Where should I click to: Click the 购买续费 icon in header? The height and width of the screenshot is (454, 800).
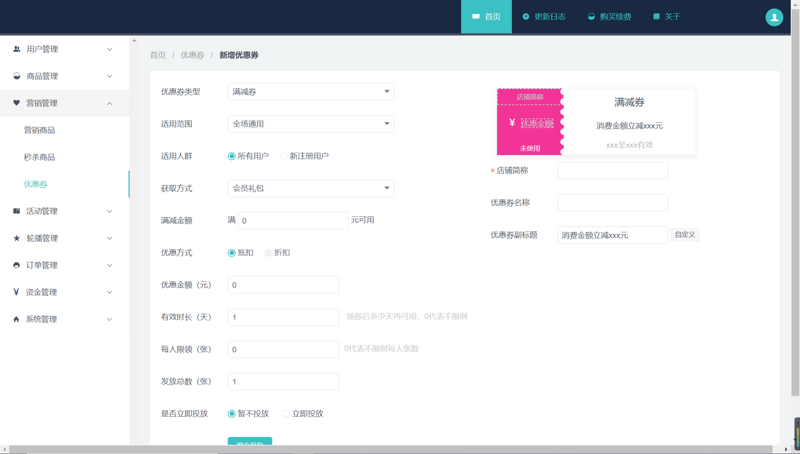591,17
